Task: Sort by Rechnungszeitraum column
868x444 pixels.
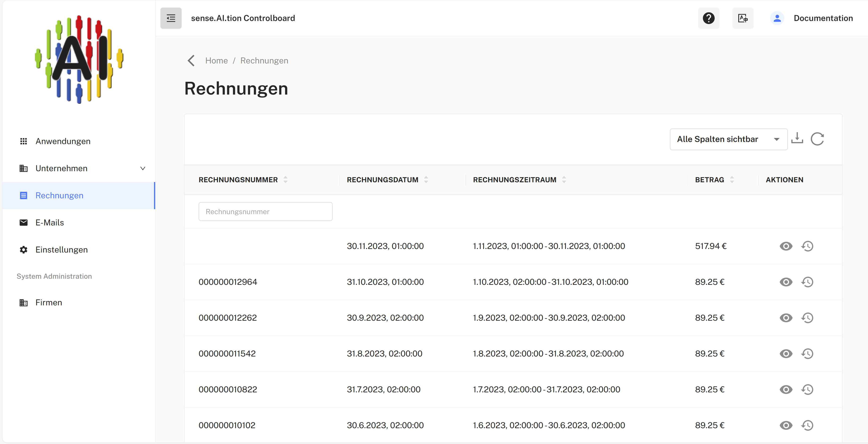Action: point(564,179)
